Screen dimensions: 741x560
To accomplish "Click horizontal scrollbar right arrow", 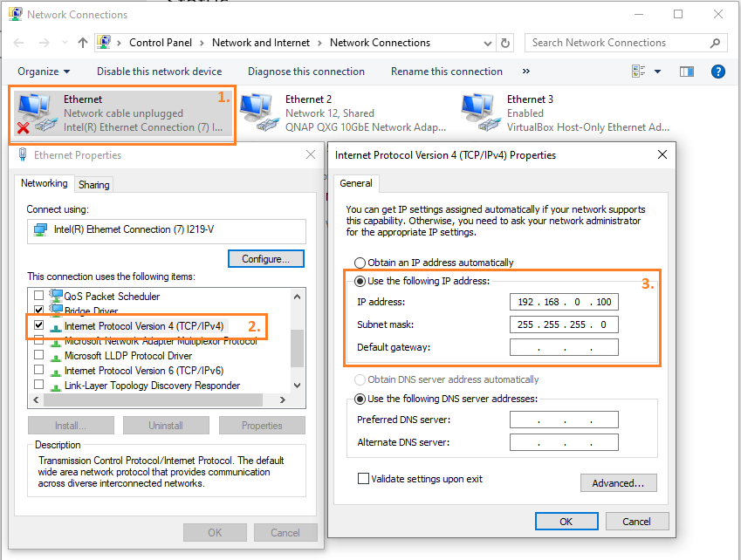I will [x=283, y=400].
